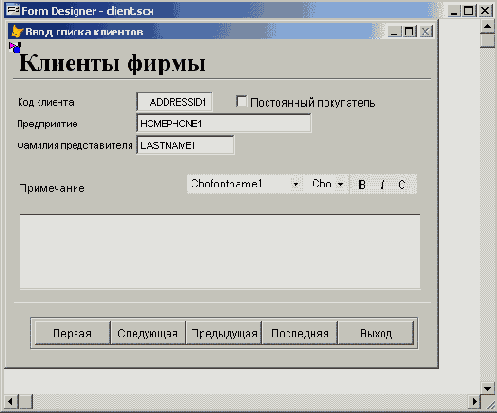497x413 pixels.
Task: Minimize the Form Designer window
Action: (454, 11)
